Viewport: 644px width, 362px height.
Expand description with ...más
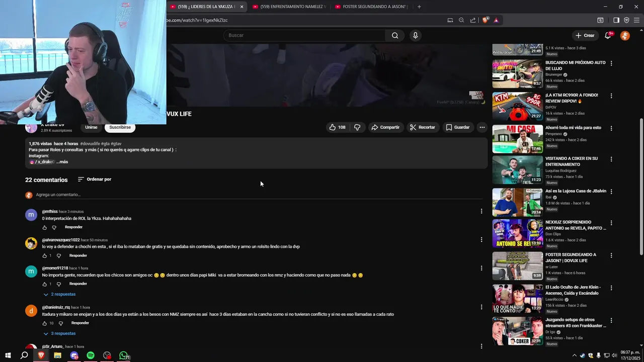pyautogui.click(x=62, y=162)
